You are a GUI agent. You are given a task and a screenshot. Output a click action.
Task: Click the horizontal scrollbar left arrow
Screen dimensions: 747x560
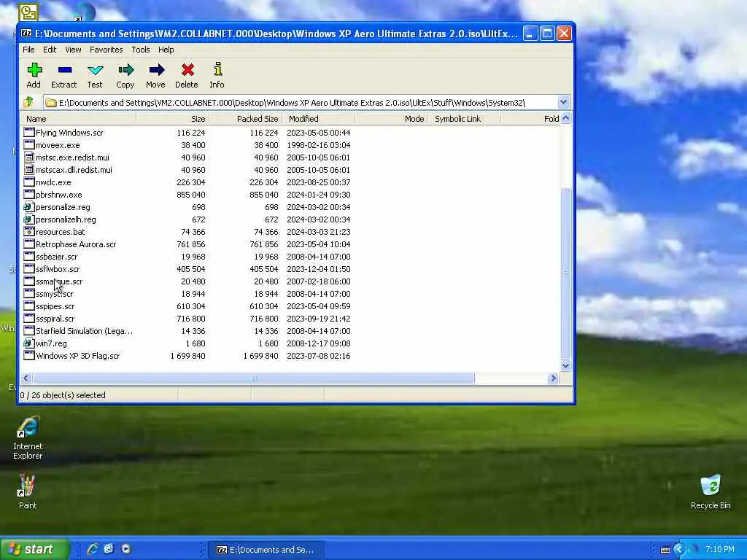pos(26,378)
